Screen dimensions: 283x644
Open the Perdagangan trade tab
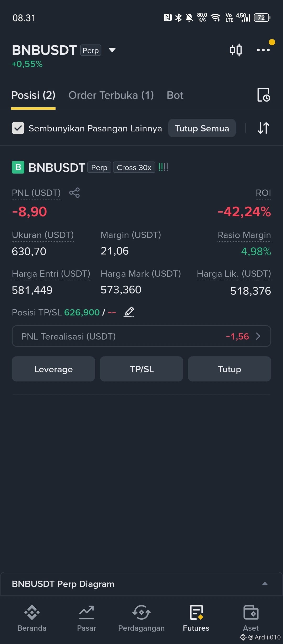(x=141, y=618)
